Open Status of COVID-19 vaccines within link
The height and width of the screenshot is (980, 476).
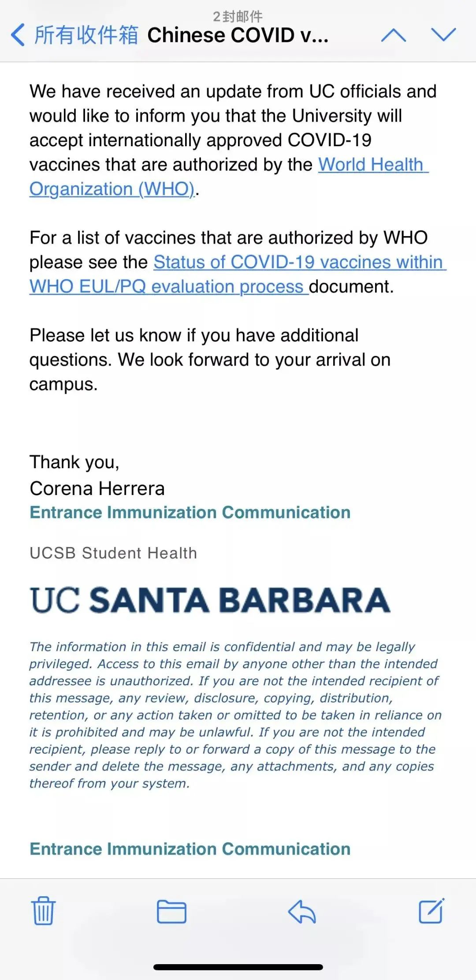300,262
